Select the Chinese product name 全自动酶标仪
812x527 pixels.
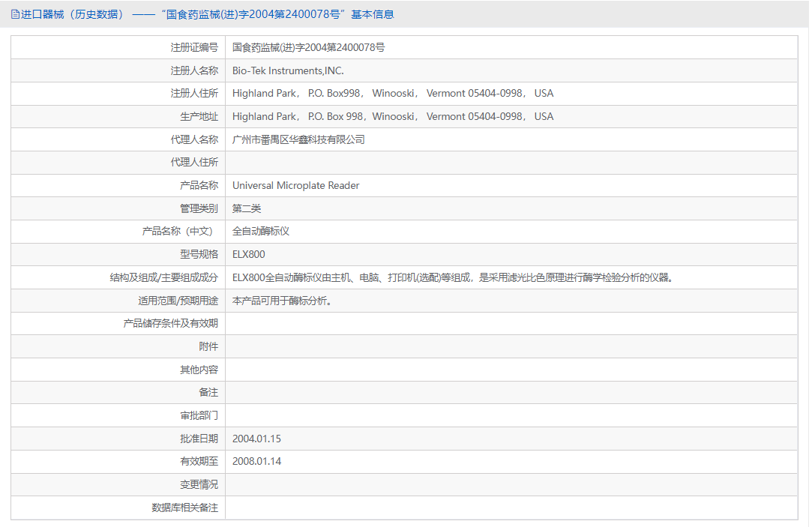(x=260, y=232)
